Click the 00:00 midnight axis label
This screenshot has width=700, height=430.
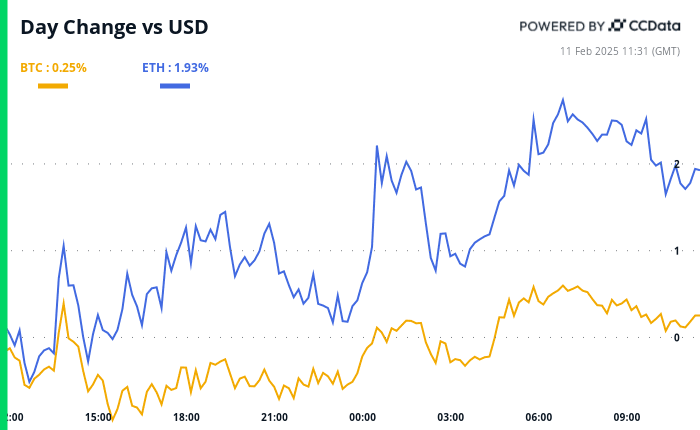click(362, 417)
